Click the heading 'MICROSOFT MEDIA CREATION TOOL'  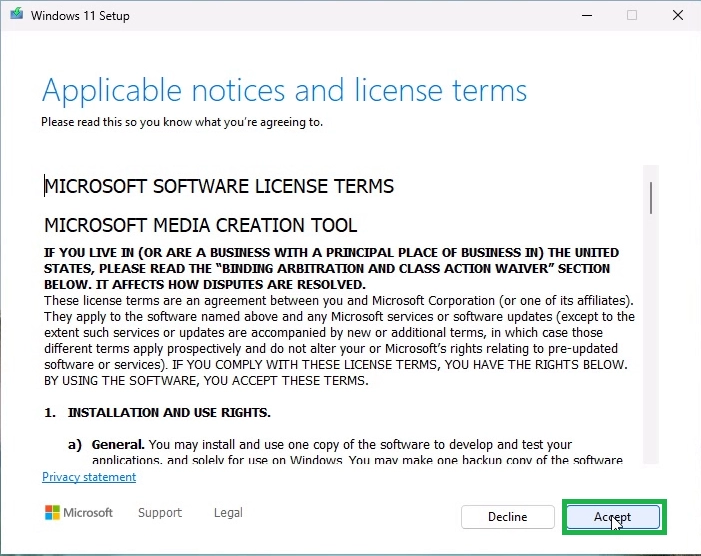click(200, 225)
